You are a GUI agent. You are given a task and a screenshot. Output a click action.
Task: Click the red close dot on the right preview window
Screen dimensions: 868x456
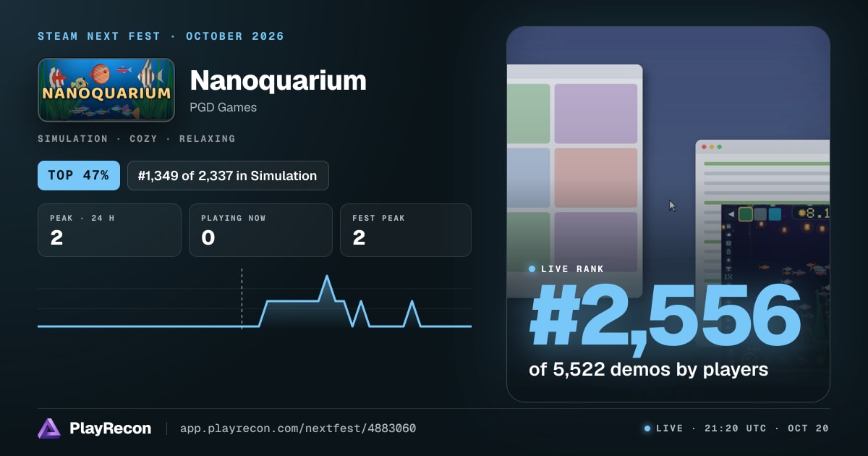point(704,147)
